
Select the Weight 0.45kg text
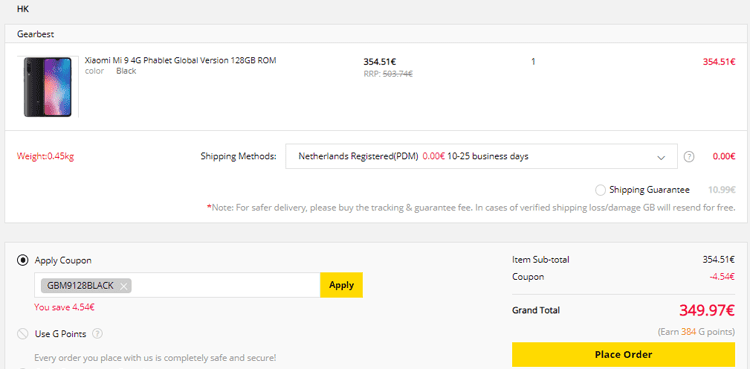coord(45,157)
